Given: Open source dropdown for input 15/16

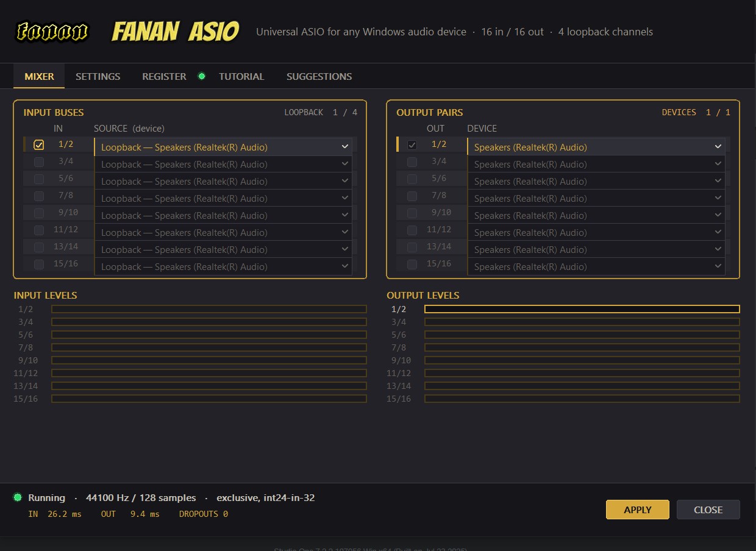Looking at the screenshot, I should coord(223,266).
